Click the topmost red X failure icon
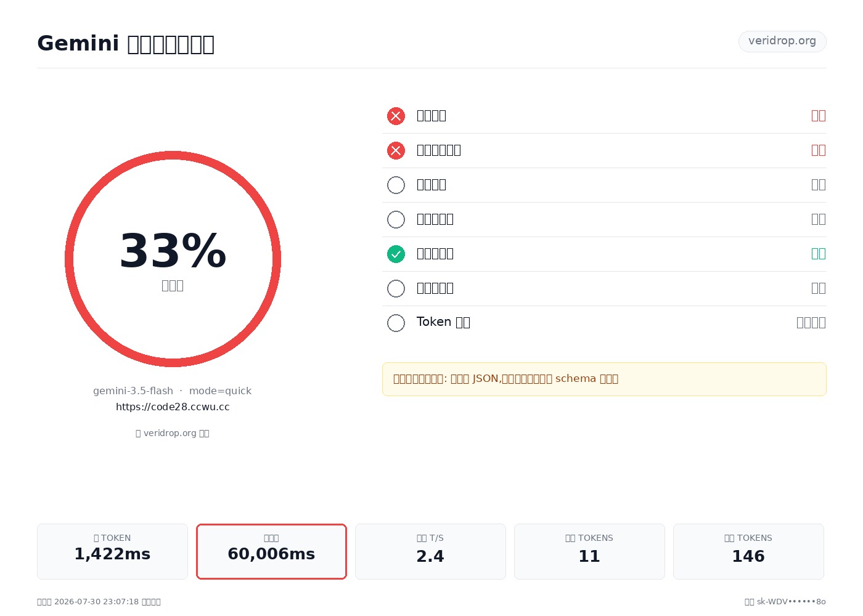The height and width of the screenshot is (616, 863). pyautogui.click(x=396, y=116)
